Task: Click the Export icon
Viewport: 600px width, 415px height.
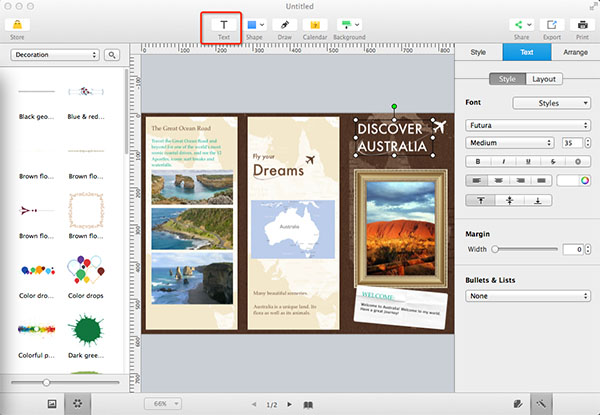Action: pos(552,24)
